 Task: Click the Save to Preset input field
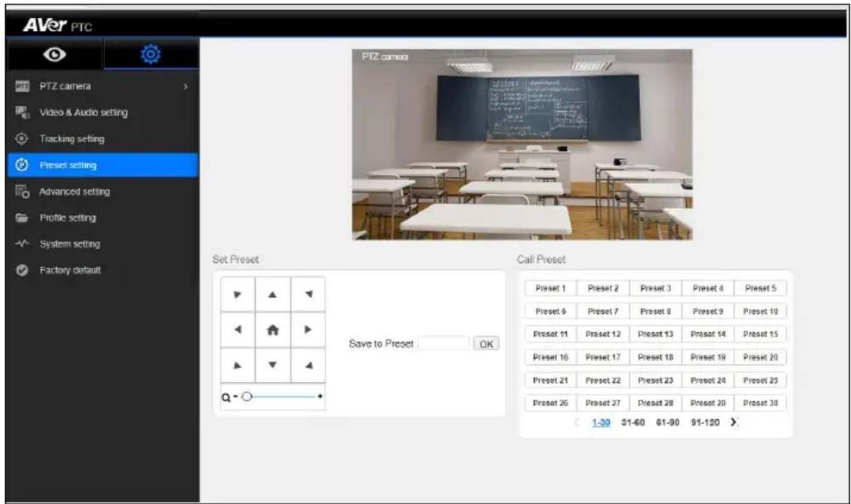(443, 343)
